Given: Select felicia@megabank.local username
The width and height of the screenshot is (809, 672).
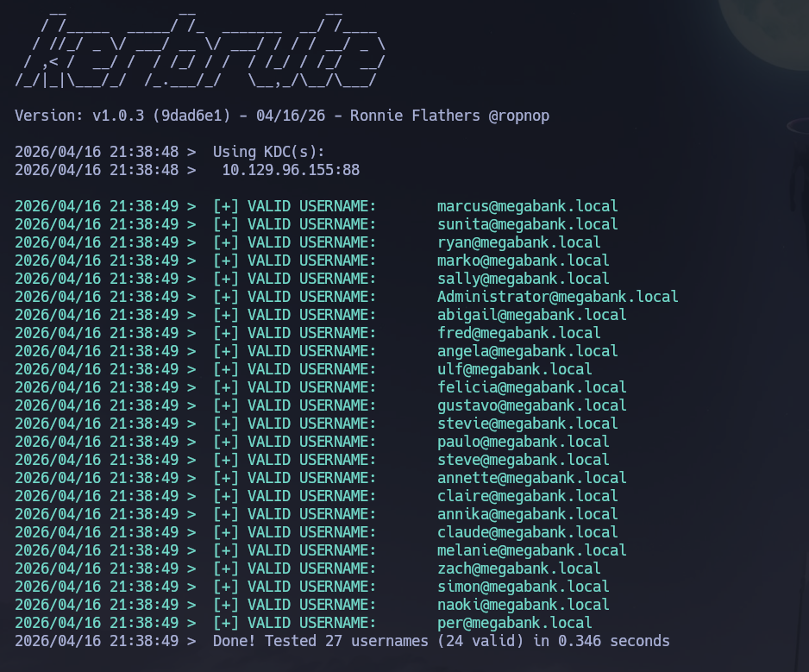Looking at the screenshot, I should pos(531,386).
